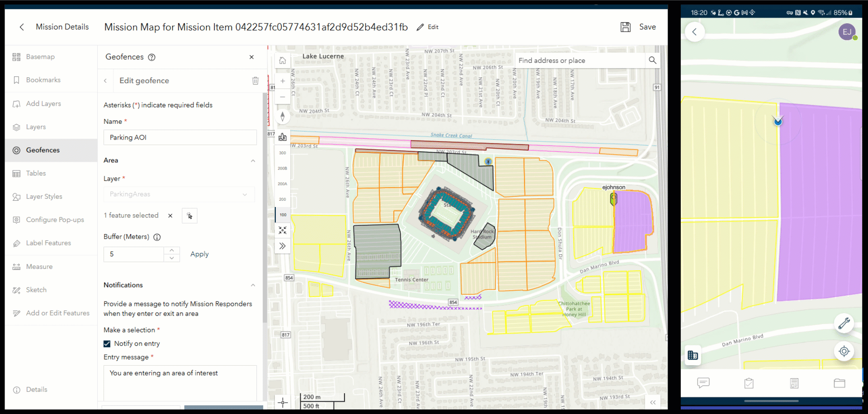The height and width of the screenshot is (414, 868).
Task: Collapse the Notifications section
Action: pos(253,285)
